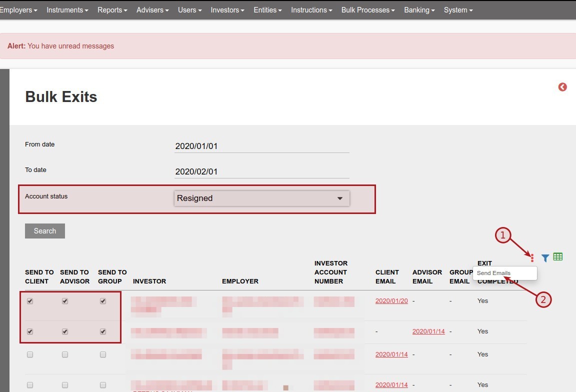Click the Search button
Viewport: 576px width, 392px height.
pos(45,230)
